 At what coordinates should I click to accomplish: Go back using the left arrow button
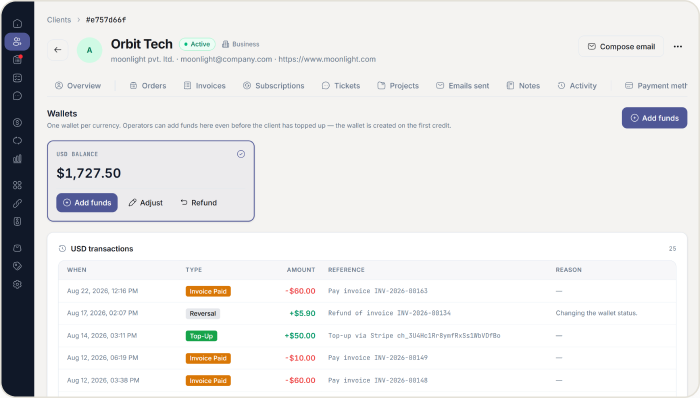[58, 50]
